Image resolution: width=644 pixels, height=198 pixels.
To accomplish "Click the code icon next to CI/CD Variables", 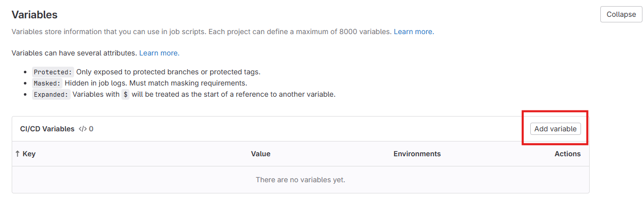I will click(83, 129).
